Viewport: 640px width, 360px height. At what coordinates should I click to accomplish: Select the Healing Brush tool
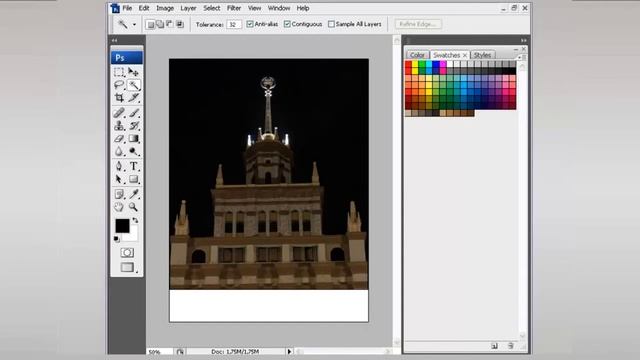119,113
